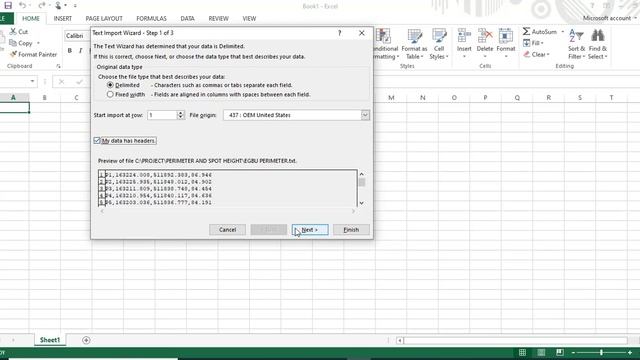Image resolution: width=640 pixels, height=360 pixels.
Task: Click horizontal sheet scrollbar left arrow
Action: [x=400, y=340]
